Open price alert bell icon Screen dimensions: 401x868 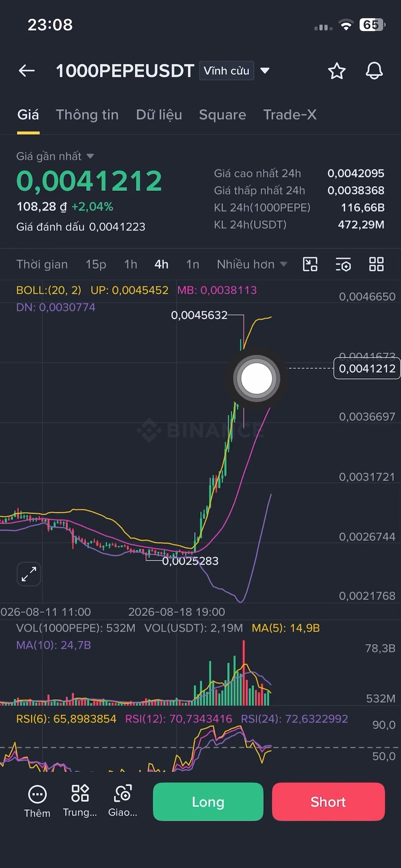pyautogui.click(x=374, y=71)
